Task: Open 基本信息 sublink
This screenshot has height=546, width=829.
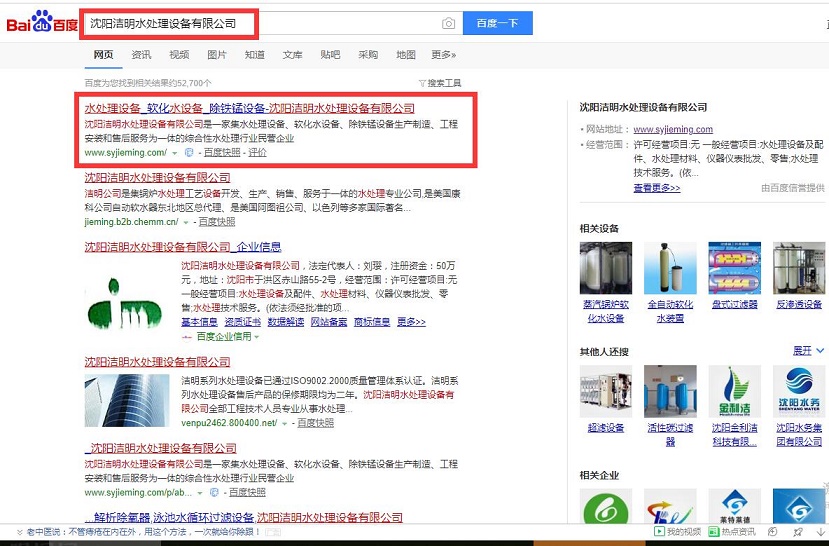Action: (199, 322)
